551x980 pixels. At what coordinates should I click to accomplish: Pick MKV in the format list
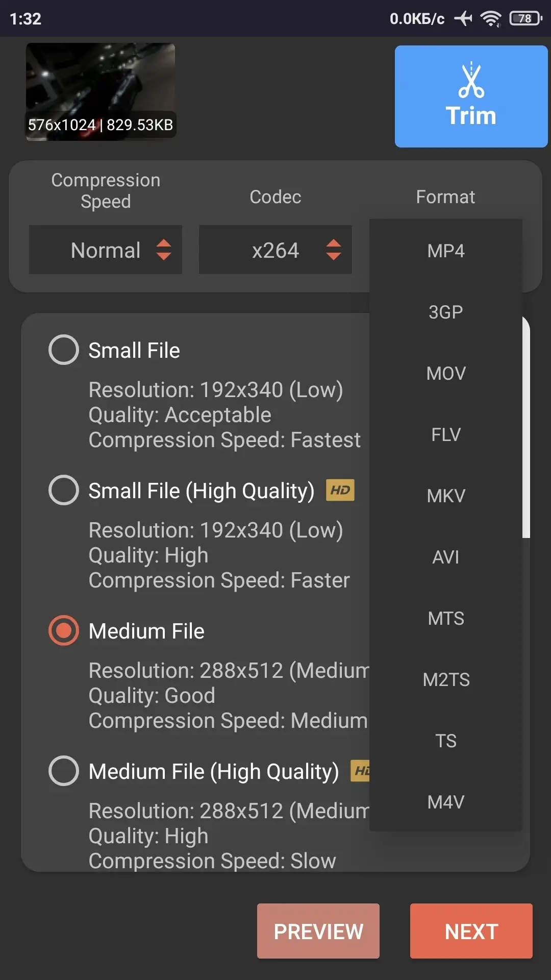(x=446, y=496)
